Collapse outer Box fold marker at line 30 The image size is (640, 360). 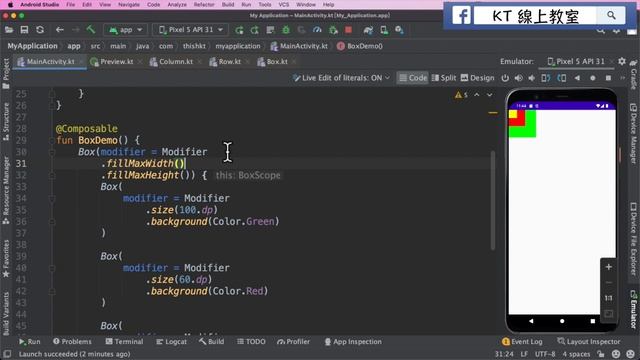tap(52, 152)
